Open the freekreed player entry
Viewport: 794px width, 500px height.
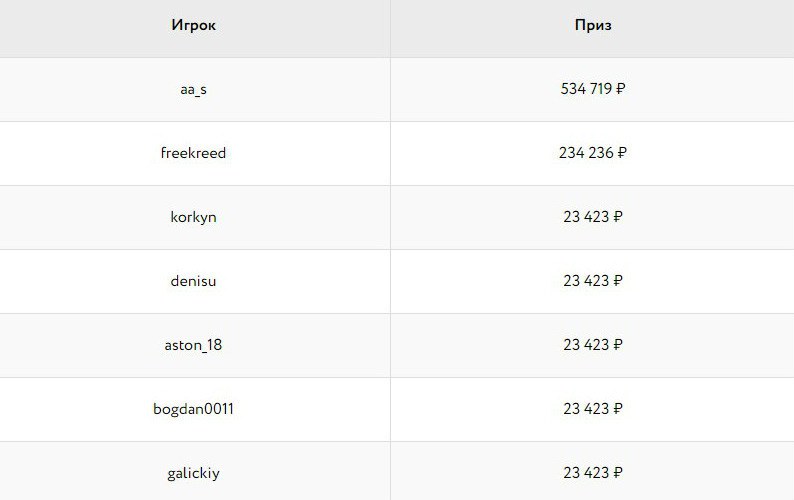click(193, 153)
